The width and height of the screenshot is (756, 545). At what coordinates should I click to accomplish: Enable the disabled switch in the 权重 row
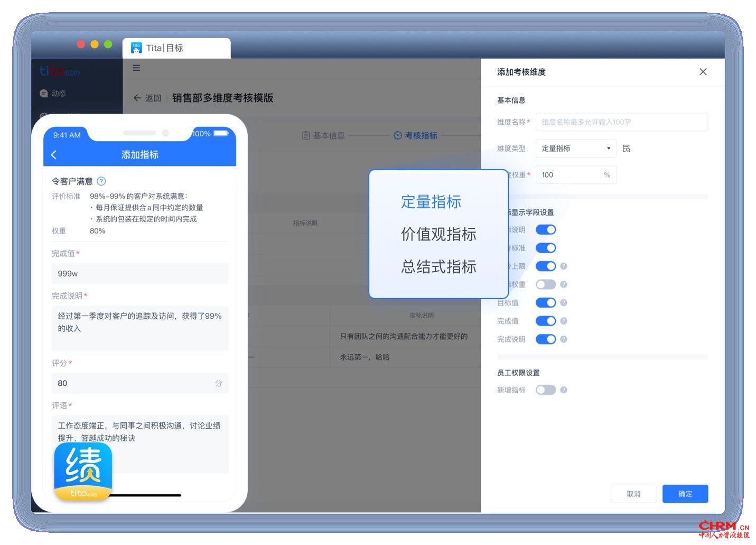[x=546, y=284]
